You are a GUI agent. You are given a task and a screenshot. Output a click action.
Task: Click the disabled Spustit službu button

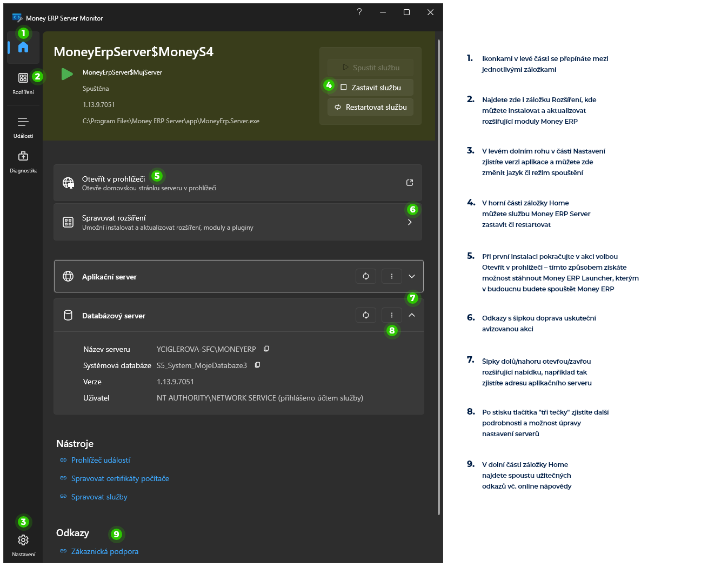coord(370,68)
